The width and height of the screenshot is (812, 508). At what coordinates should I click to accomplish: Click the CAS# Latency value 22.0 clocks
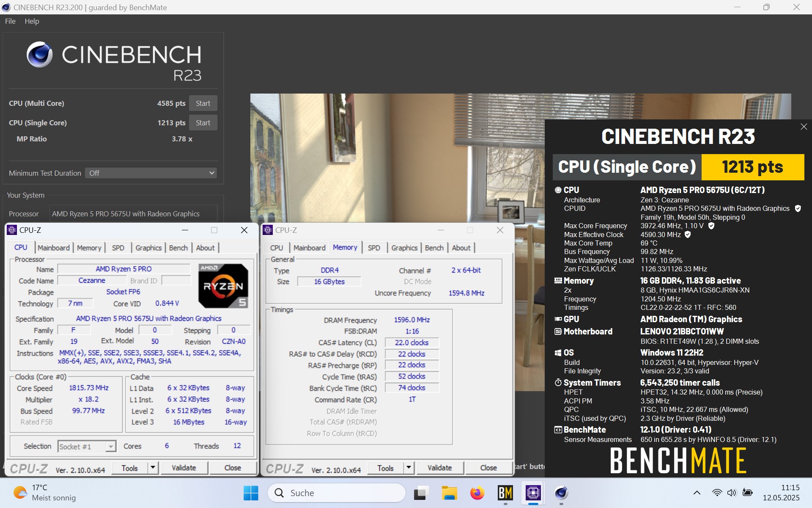(x=411, y=342)
